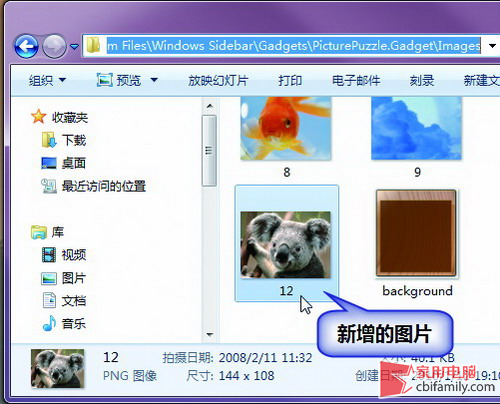Expand the 预览 dropdown arrow
The height and width of the screenshot is (404, 500).
tap(154, 80)
